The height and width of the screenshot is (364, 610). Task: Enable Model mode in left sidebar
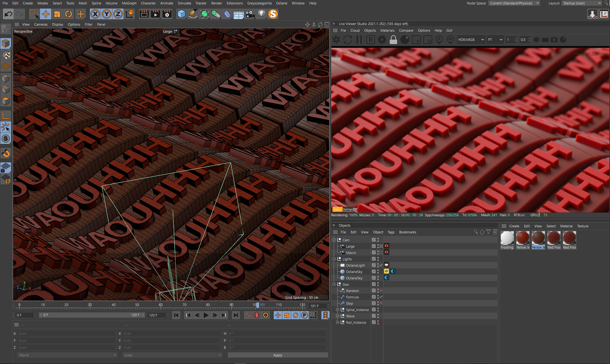tap(6, 43)
